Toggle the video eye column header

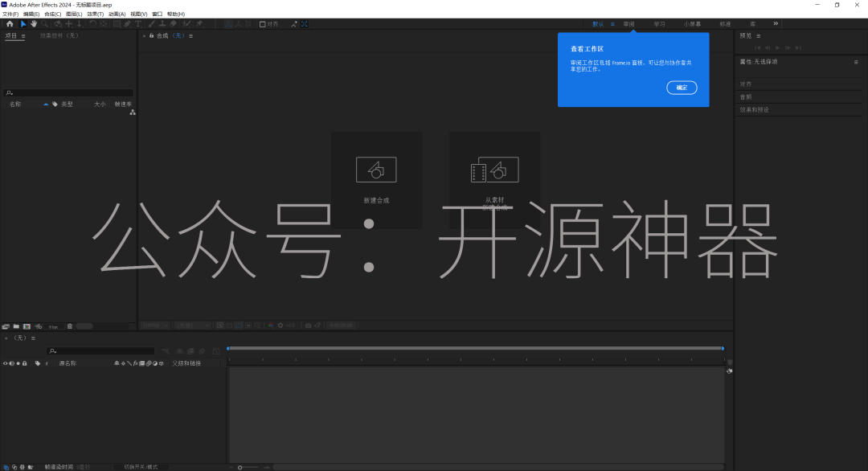[6, 363]
